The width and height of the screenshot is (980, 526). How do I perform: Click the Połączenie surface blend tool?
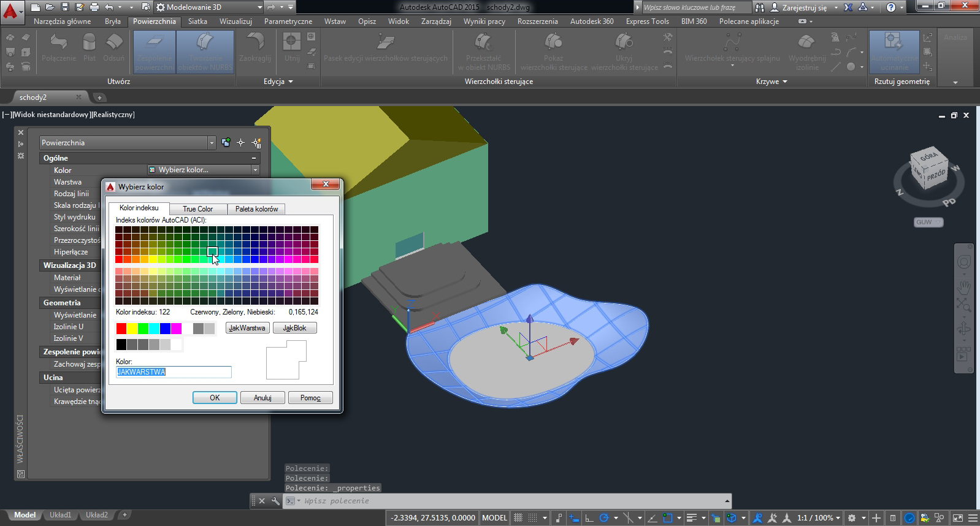click(x=59, y=48)
